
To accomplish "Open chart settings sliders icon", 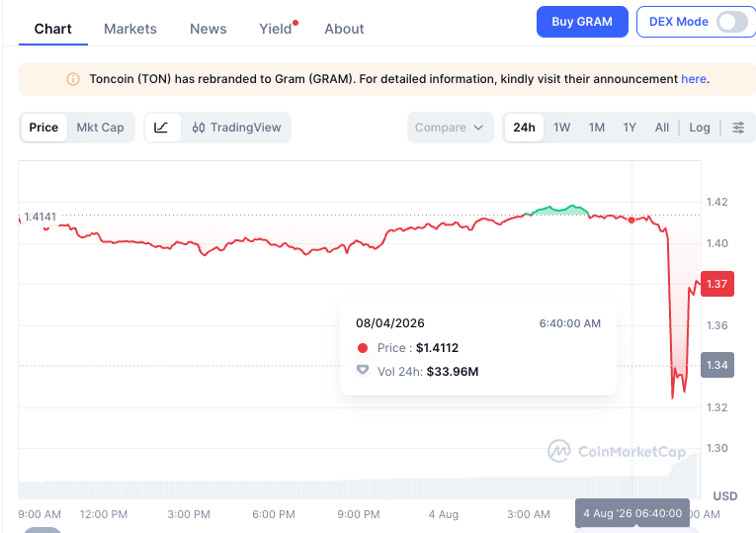I will tap(738, 128).
